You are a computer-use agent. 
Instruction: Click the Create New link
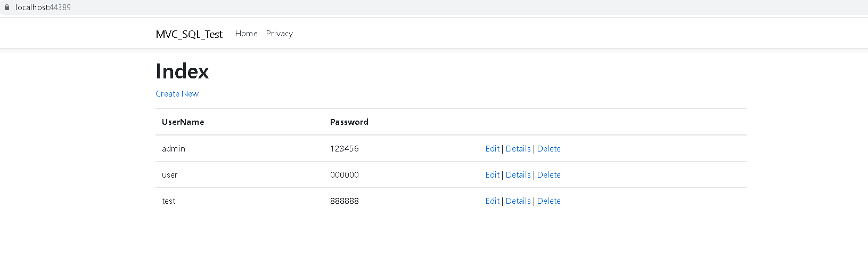[x=177, y=94]
